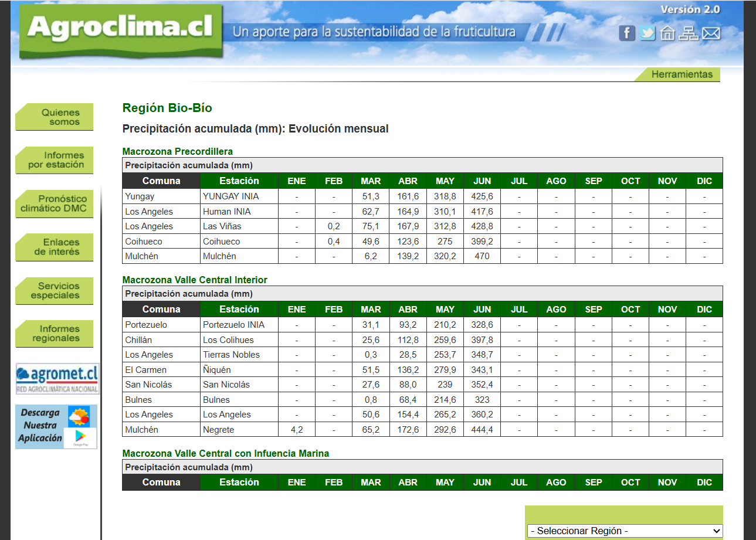Click the Agroclima.cl logo
The height and width of the screenshot is (540, 756).
[x=121, y=31]
